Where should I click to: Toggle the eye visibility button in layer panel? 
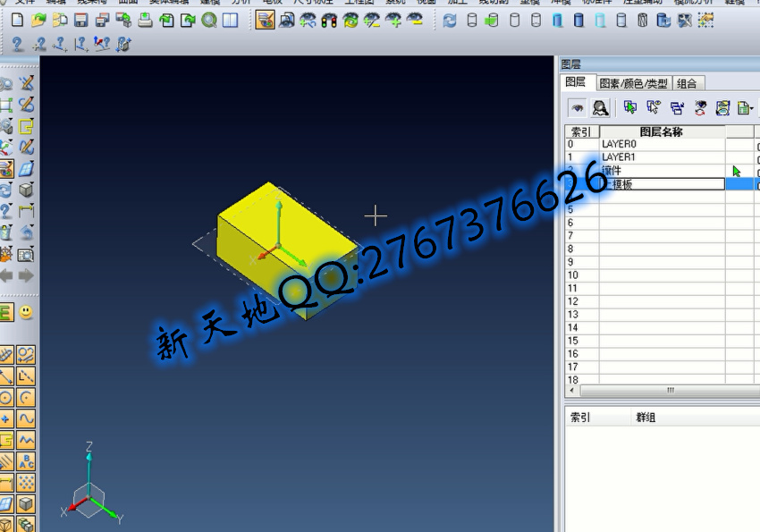point(578,108)
